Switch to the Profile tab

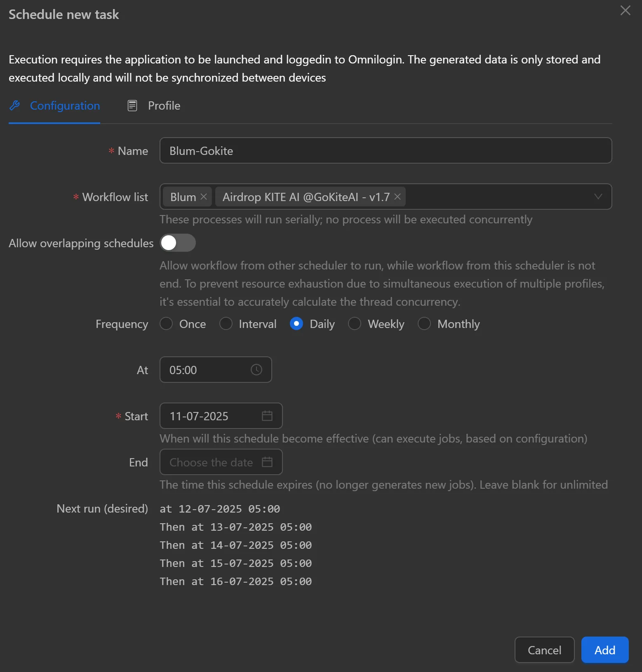pos(164,105)
